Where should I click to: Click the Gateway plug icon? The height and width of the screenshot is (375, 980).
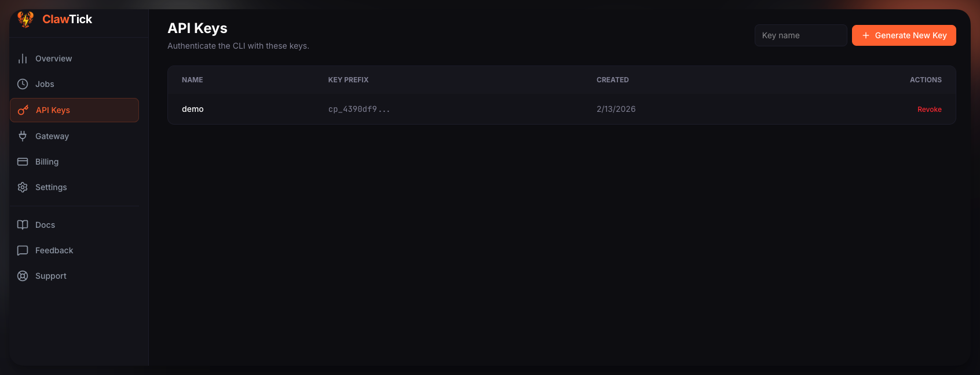click(x=23, y=136)
